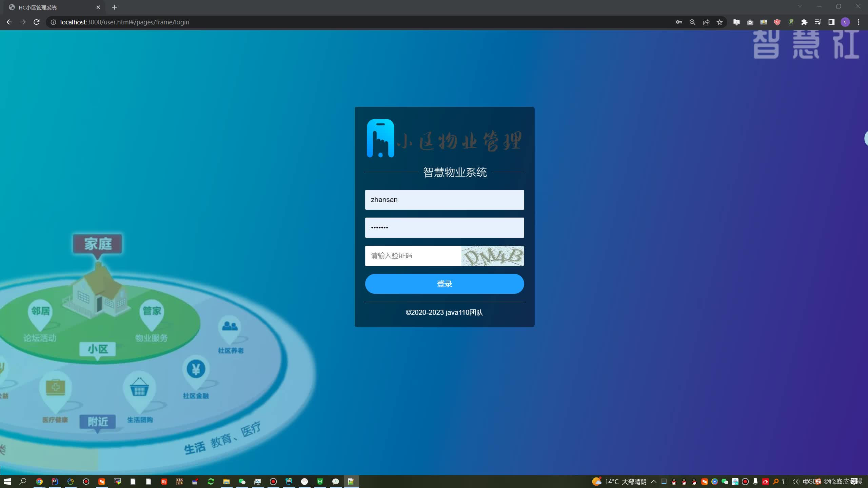Image resolution: width=868 pixels, height=488 pixels.
Task: Refresh the DM4B captcha image
Action: pyautogui.click(x=492, y=256)
